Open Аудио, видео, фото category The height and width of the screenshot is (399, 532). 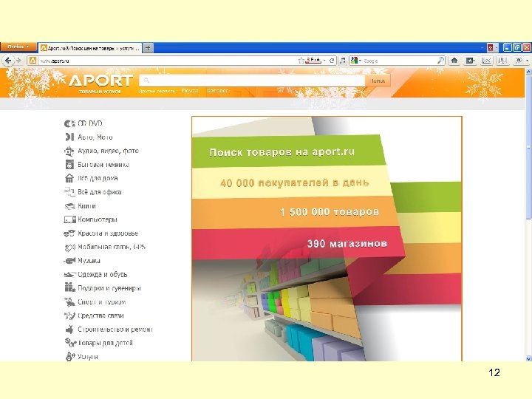(108, 151)
